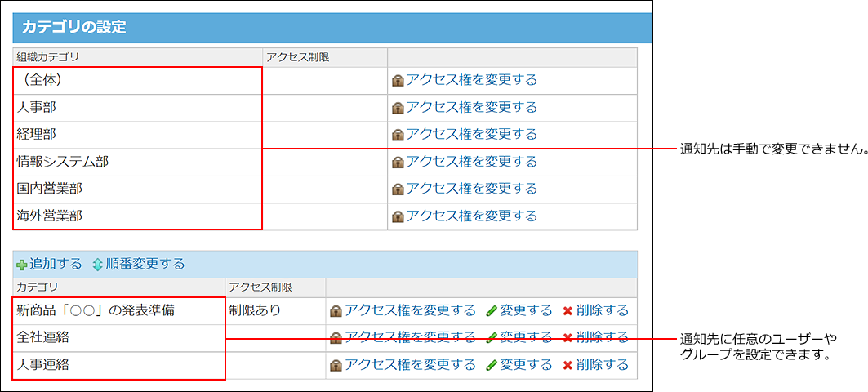
Task: Click the red X icon in the 全社連絡 row
Action: 568,338
